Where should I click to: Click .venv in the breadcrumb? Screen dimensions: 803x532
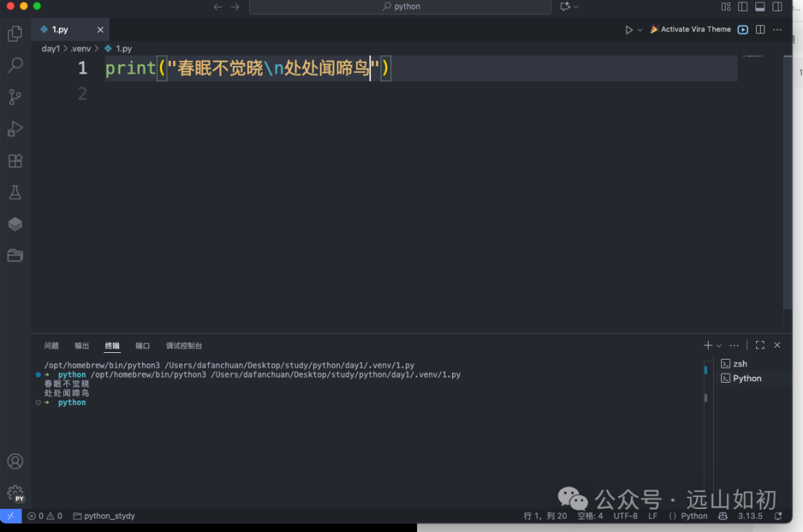(x=81, y=48)
